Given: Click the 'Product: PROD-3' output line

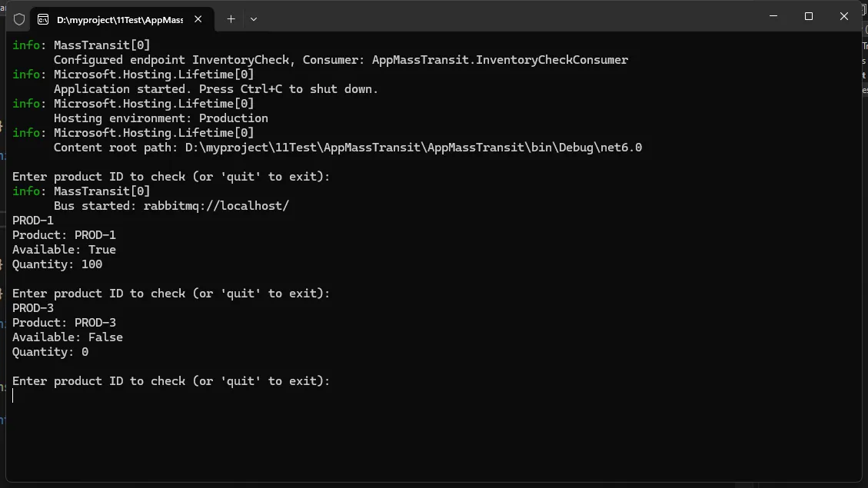Looking at the screenshot, I should tap(64, 323).
